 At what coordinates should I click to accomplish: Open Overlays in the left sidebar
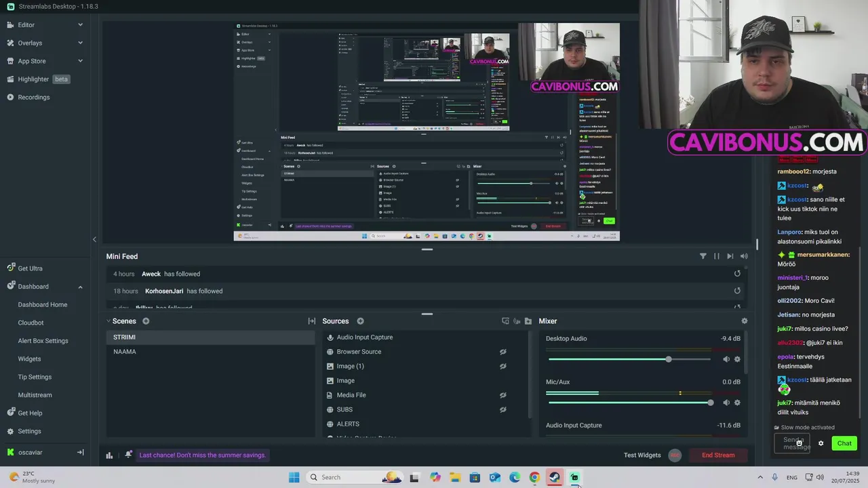coord(30,43)
